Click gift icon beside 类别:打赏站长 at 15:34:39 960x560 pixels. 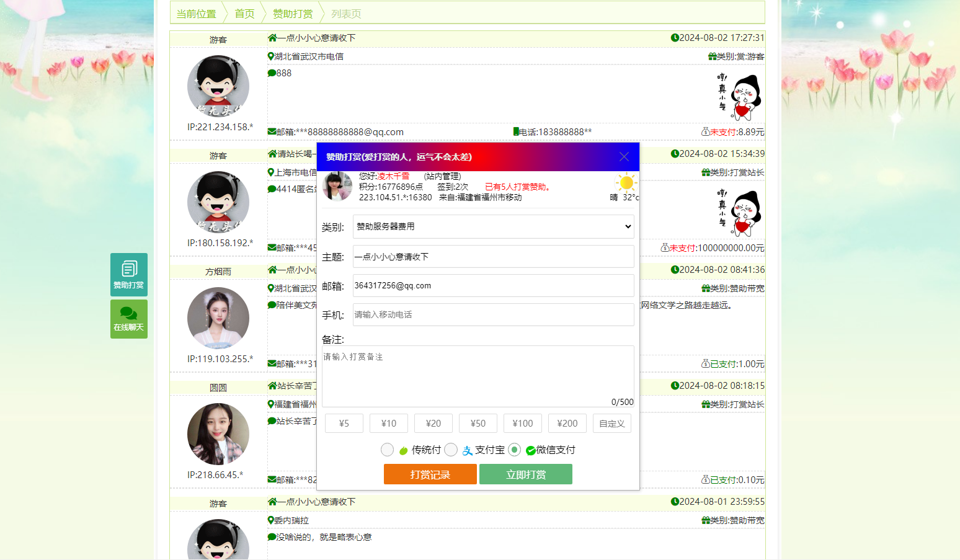tap(706, 172)
